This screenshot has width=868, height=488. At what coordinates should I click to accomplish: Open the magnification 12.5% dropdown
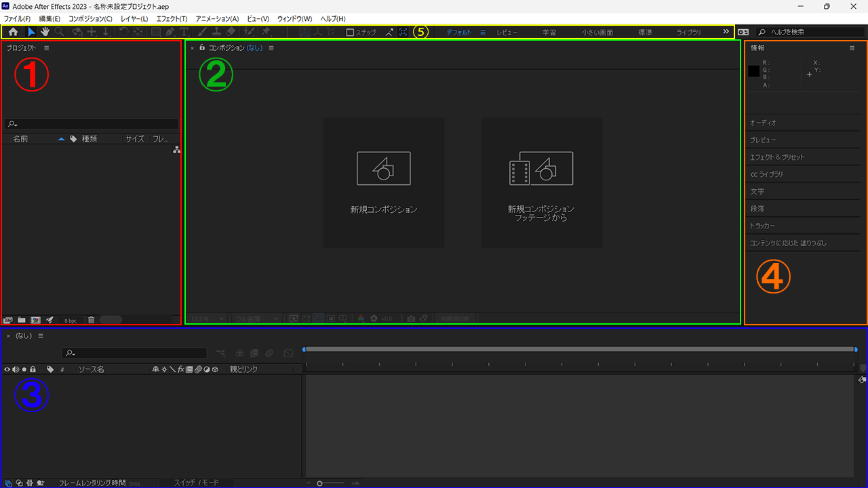click(208, 319)
